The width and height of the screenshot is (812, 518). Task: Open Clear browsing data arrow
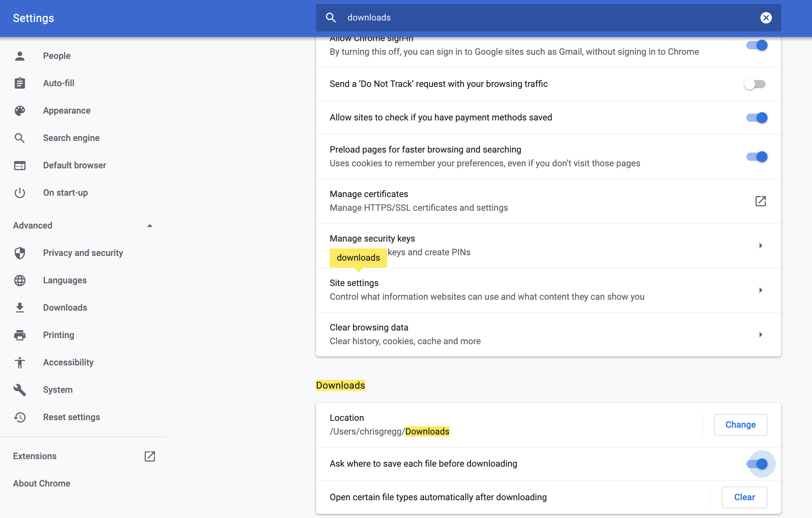[x=760, y=335]
